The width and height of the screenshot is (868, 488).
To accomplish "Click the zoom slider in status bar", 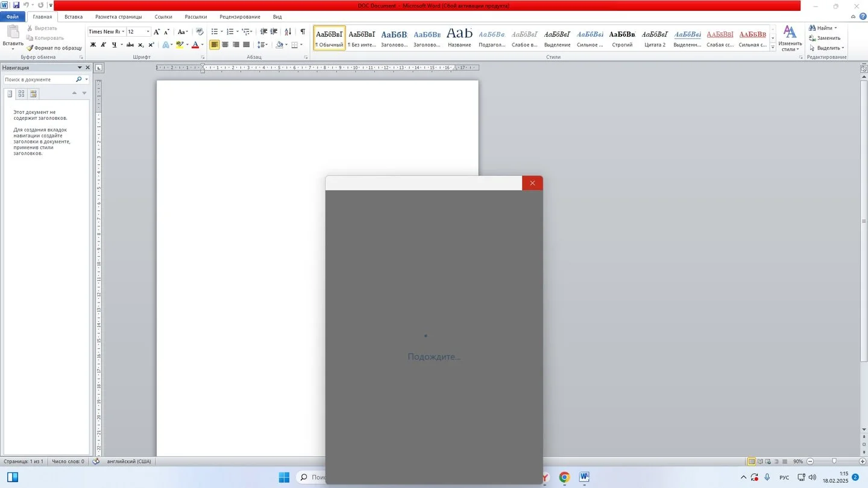I will point(834,461).
